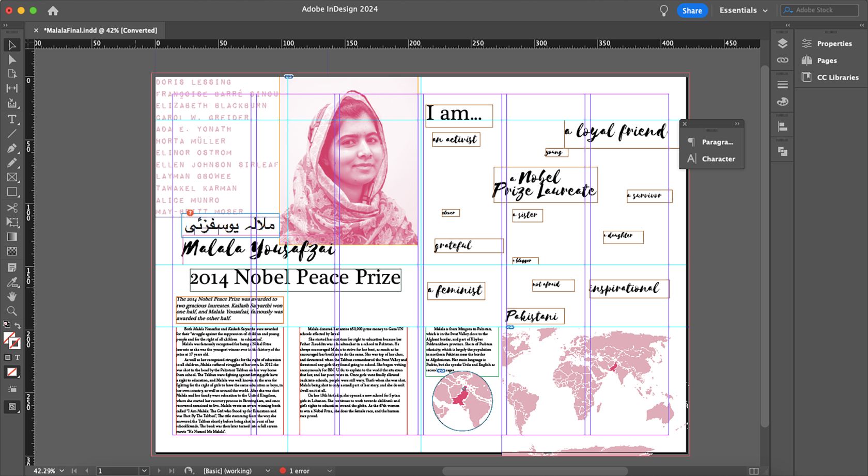Select the Pen tool
The height and width of the screenshot is (476, 868).
click(x=12, y=148)
